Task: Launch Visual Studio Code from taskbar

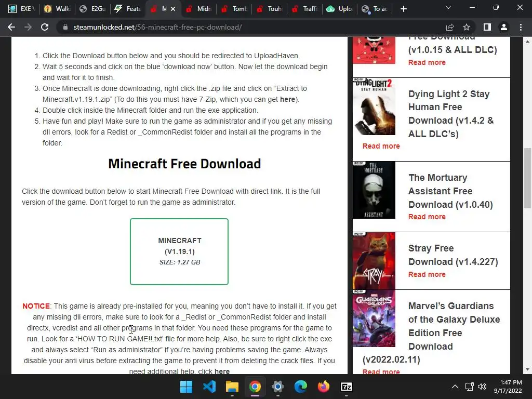Action: coord(209,387)
